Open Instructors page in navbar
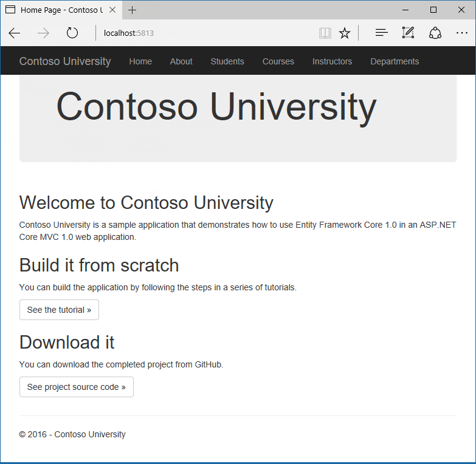Viewport: 476px width, 464px height. pos(332,61)
